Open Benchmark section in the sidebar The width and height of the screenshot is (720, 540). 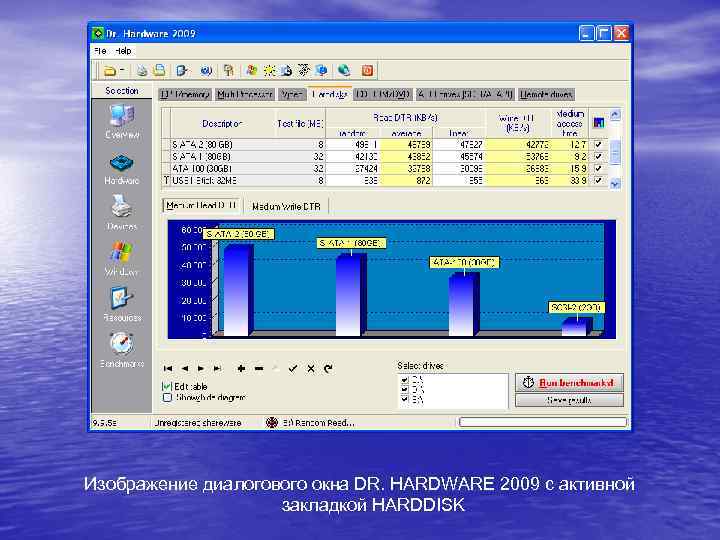tap(122, 350)
